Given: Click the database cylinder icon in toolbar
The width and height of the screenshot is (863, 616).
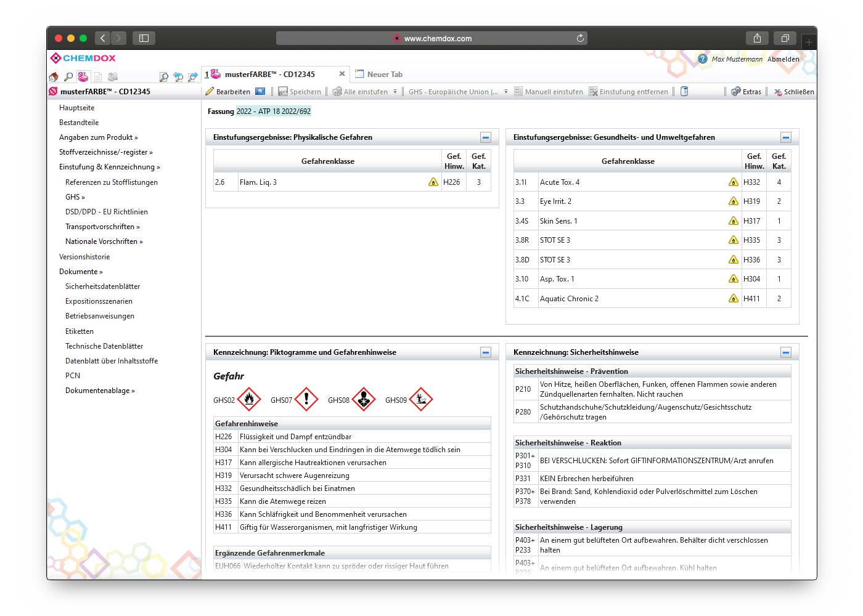Looking at the screenshot, I should (684, 92).
